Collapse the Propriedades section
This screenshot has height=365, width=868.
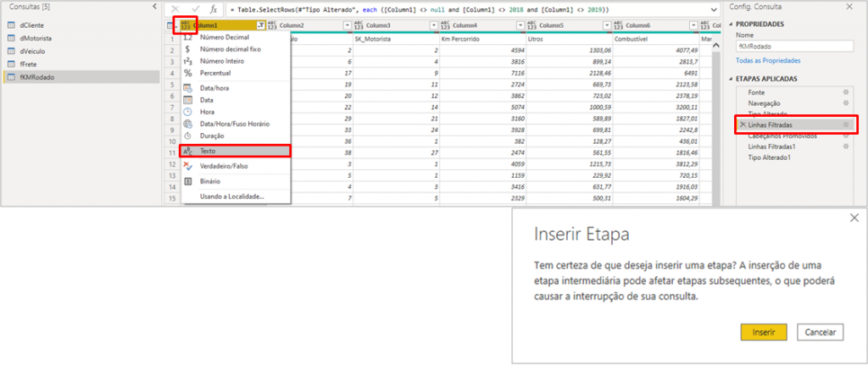coord(731,24)
